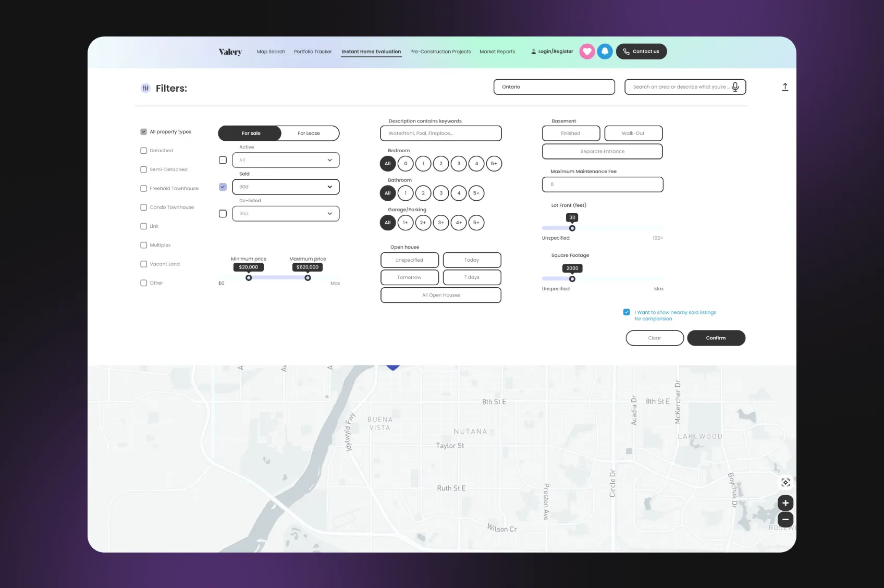Click the Clear filters button

point(654,338)
